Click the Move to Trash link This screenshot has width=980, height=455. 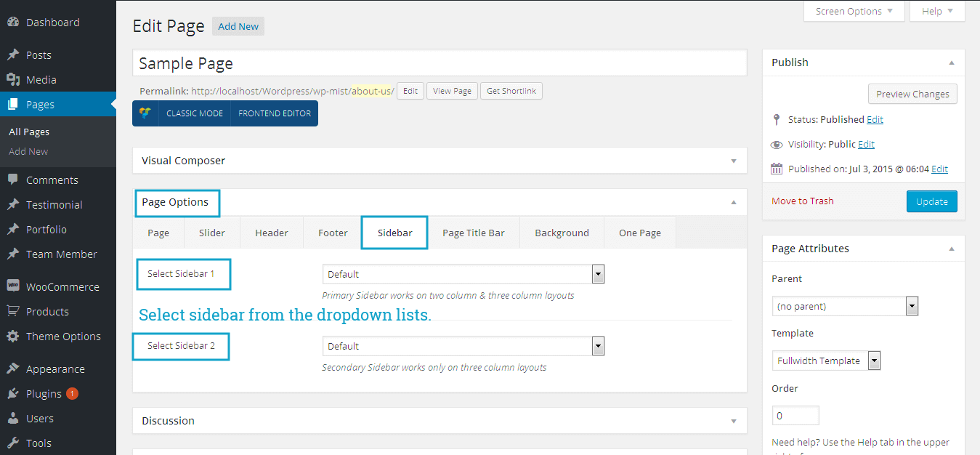(x=803, y=201)
